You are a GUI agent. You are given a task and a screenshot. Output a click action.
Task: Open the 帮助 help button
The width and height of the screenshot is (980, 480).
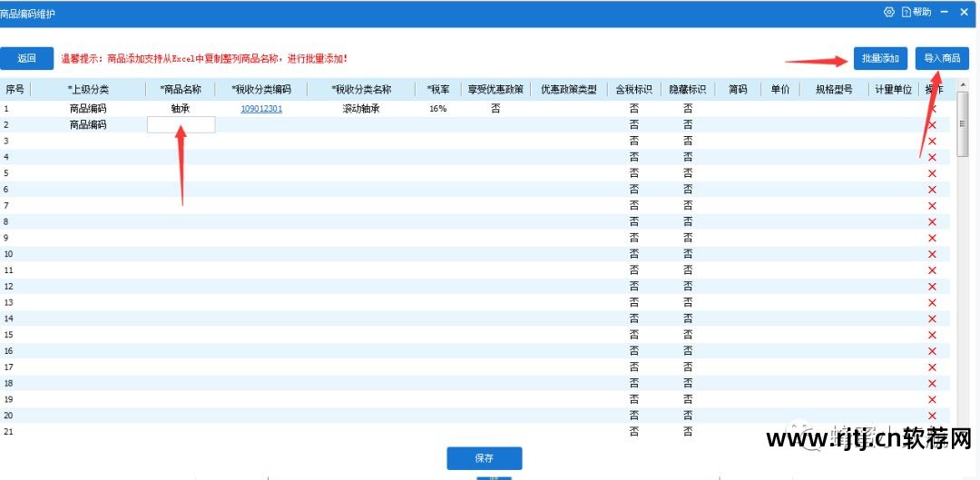(916, 12)
